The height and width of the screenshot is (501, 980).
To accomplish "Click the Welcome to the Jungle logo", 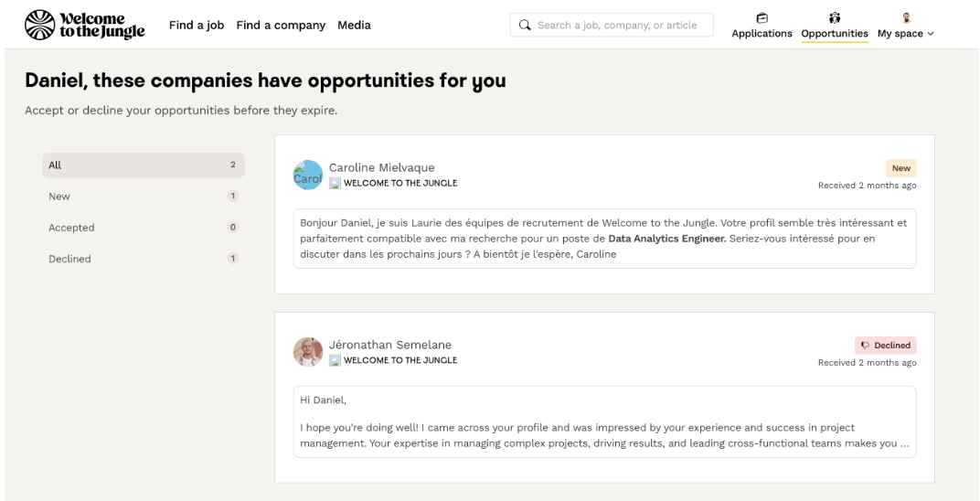I will (84, 25).
